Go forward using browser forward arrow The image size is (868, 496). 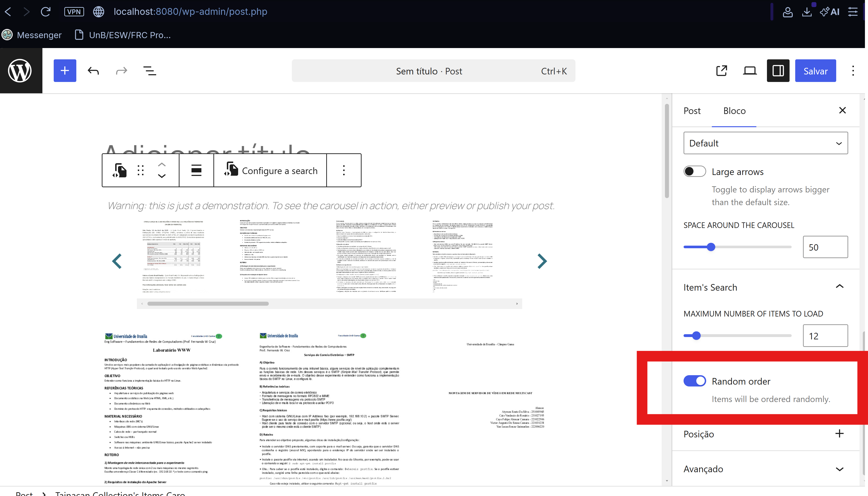(27, 12)
